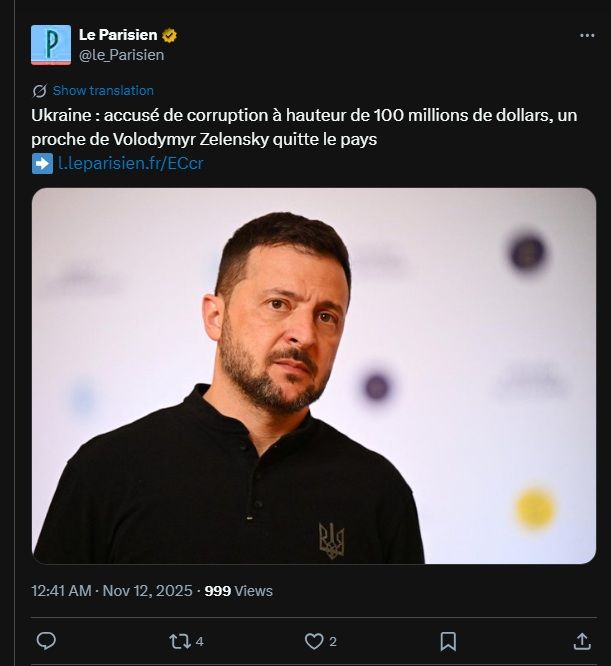Click the like count of 2
The height and width of the screenshot is (666, 611).
click(x=333, y=642)
